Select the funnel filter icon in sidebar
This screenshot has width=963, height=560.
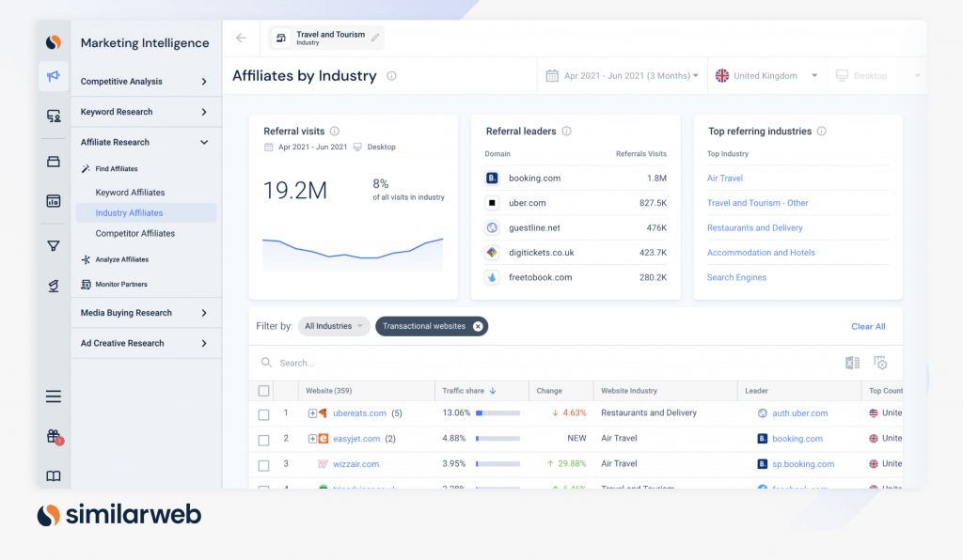tap(53, 242)
